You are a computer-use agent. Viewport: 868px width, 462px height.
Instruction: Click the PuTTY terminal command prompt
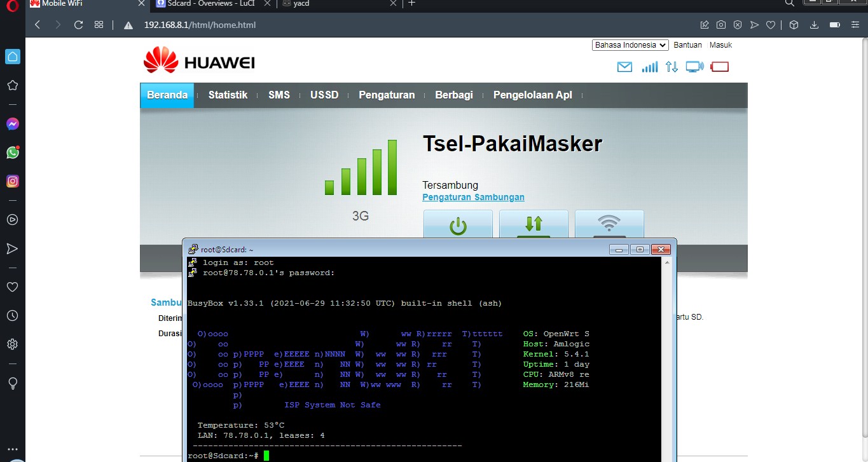click(x=227, y=456)
